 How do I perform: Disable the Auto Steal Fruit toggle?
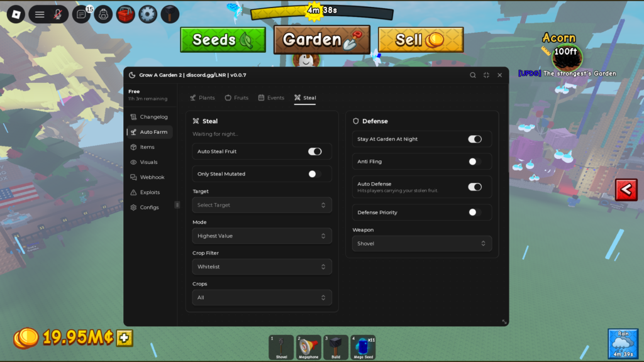tap(314, 151)
